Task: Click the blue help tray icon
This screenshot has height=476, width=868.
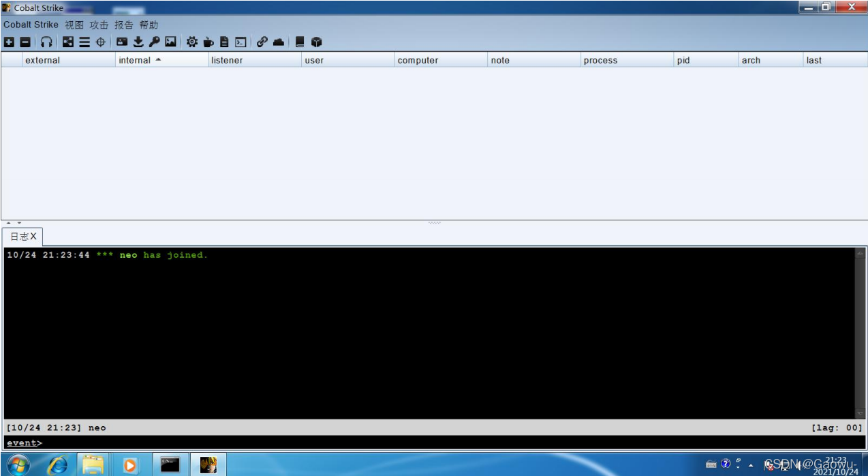Action: (726, 464)
